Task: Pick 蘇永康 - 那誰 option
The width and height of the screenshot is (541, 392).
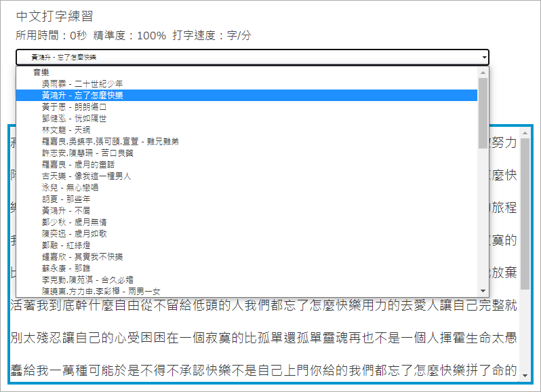Action: coord(247,268)
